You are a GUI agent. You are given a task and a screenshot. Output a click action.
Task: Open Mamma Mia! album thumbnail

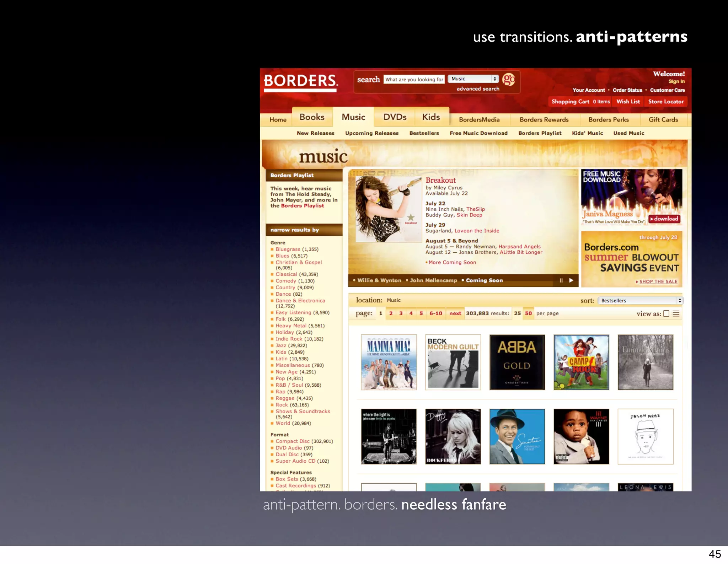(389, 362)
